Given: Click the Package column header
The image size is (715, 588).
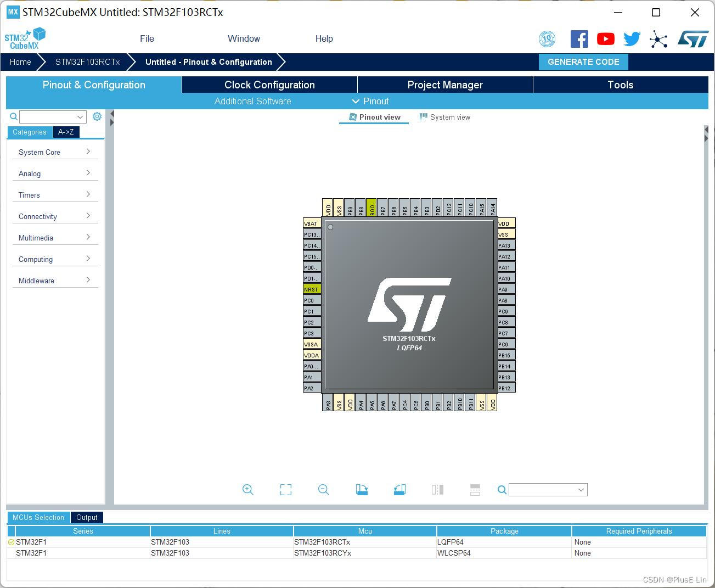Looking at the screenshot, I should pyautogui.click(x=504, y=531).
